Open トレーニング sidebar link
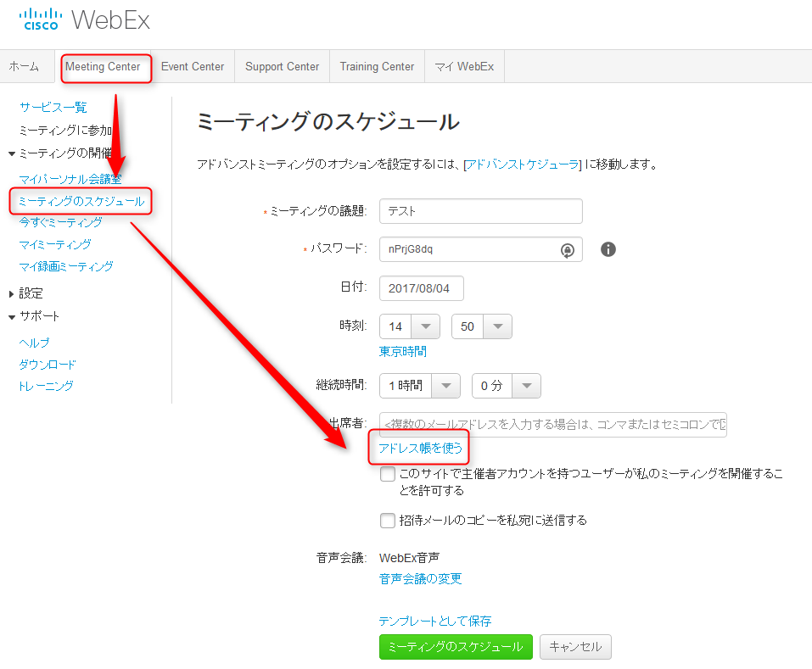 coord(46,386)
